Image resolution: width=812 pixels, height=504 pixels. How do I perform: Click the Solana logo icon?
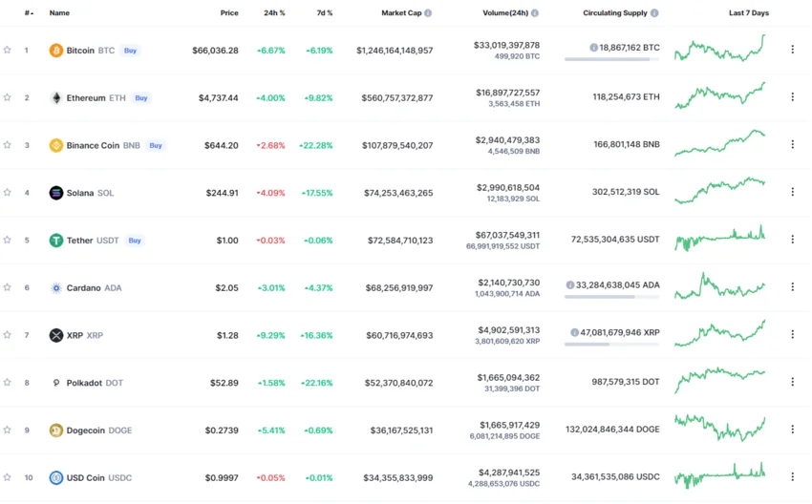coord(56,193)
